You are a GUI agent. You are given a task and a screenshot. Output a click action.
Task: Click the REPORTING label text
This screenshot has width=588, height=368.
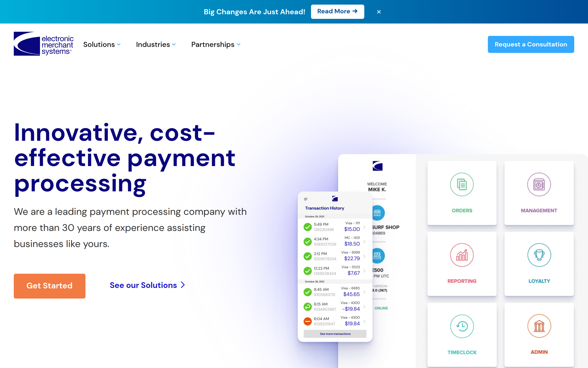coord(462,281)
